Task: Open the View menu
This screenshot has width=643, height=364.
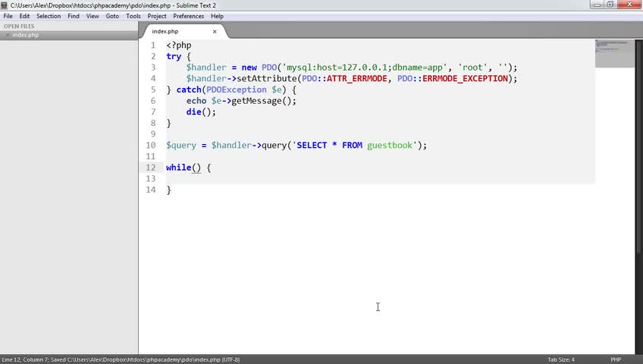Action: point(93,16)
